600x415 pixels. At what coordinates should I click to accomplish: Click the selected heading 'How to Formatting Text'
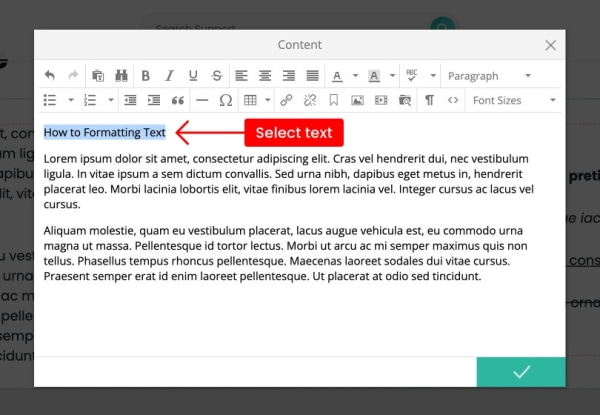click(x=104, y=132)
